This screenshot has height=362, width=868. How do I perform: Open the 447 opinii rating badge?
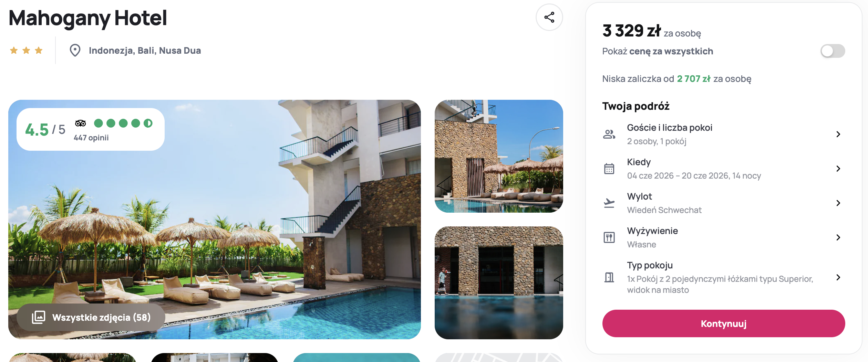coord(91,129)
